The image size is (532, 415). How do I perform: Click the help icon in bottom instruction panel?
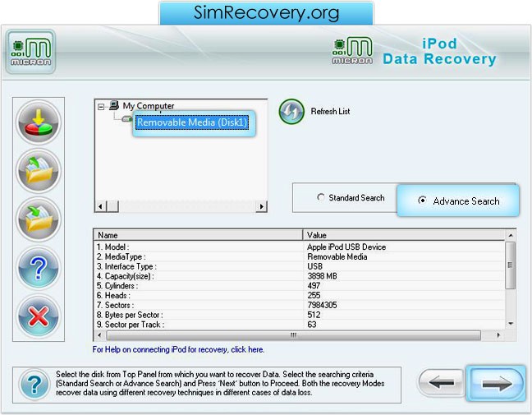pos(34,385)
